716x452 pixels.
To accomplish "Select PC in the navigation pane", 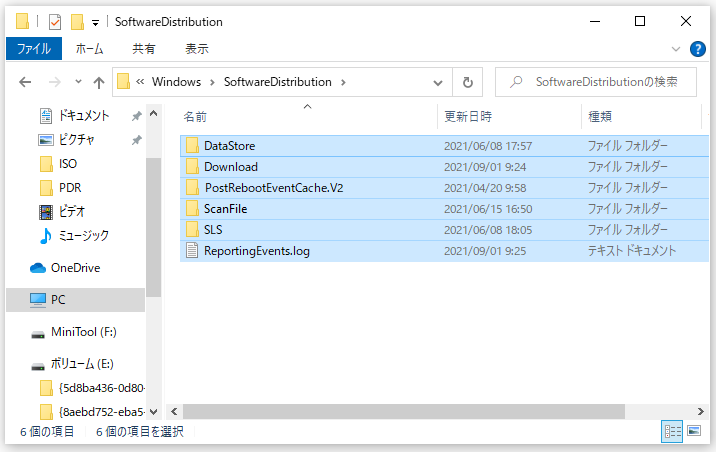I will 75,300.
